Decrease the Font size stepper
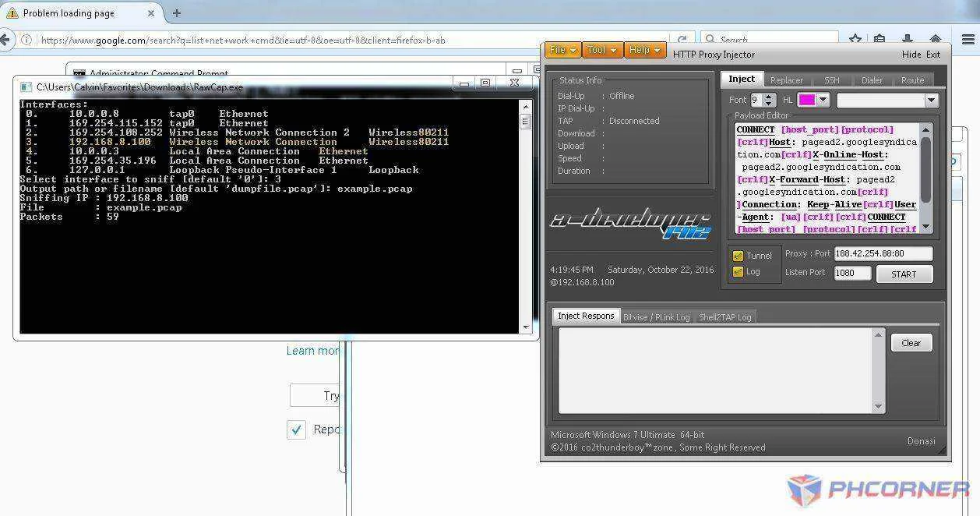Screen dimensions: 980x516 click(770, 104)
